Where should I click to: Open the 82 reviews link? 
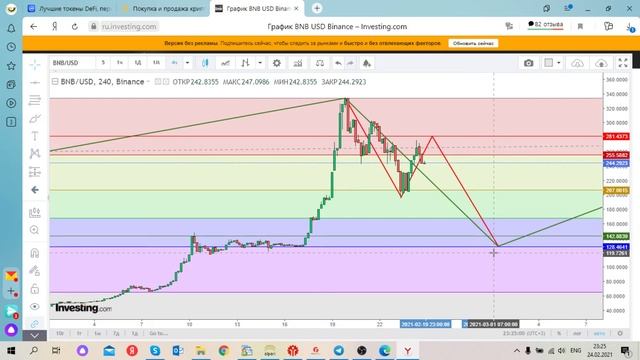(545, 25)
